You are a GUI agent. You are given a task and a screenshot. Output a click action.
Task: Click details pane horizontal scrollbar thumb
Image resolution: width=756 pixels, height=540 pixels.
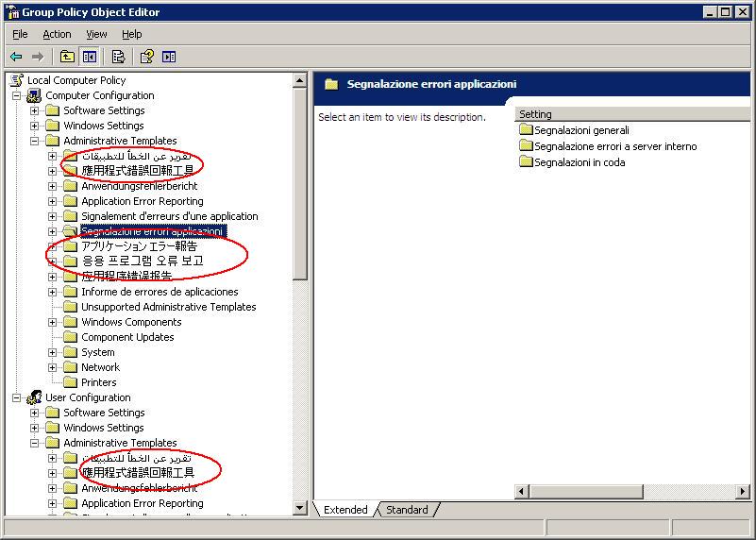[x=586, y=491]
